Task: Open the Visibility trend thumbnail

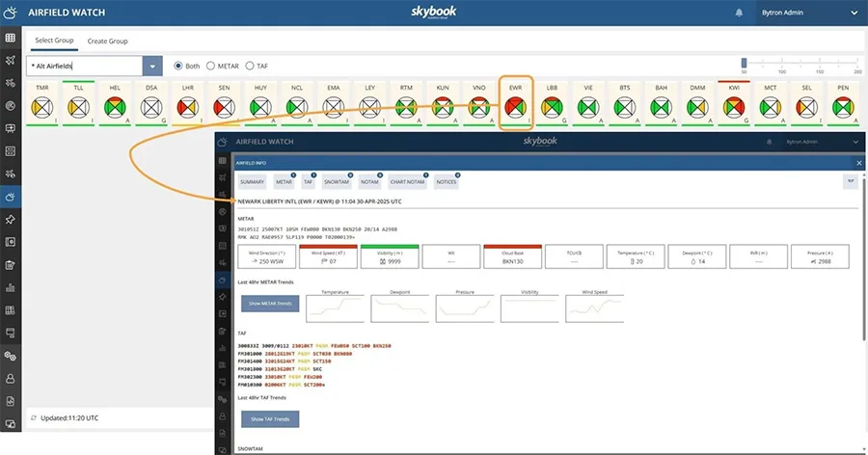Action: coord(529,307)
